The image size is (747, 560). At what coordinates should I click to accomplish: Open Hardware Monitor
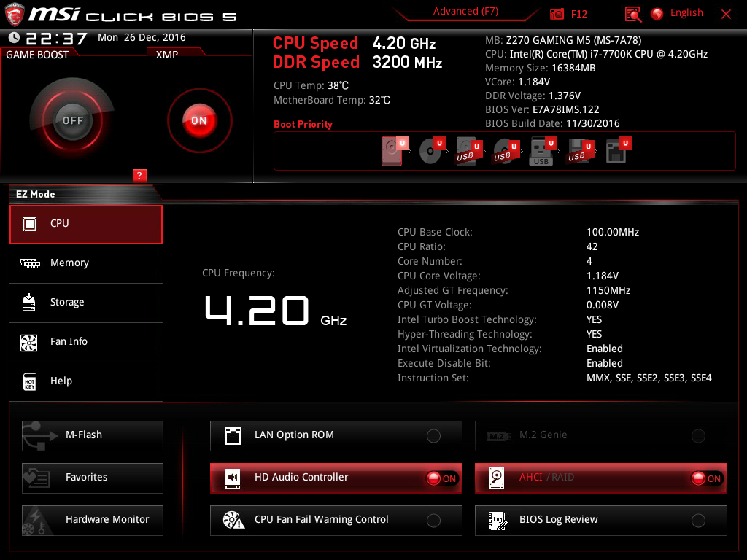pos(93,520)
